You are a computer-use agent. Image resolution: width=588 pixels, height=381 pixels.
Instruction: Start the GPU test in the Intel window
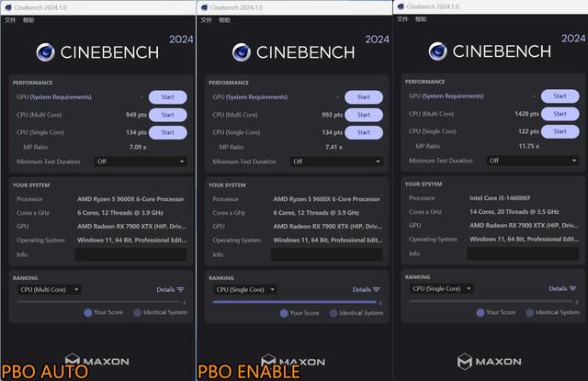(560, 96)
